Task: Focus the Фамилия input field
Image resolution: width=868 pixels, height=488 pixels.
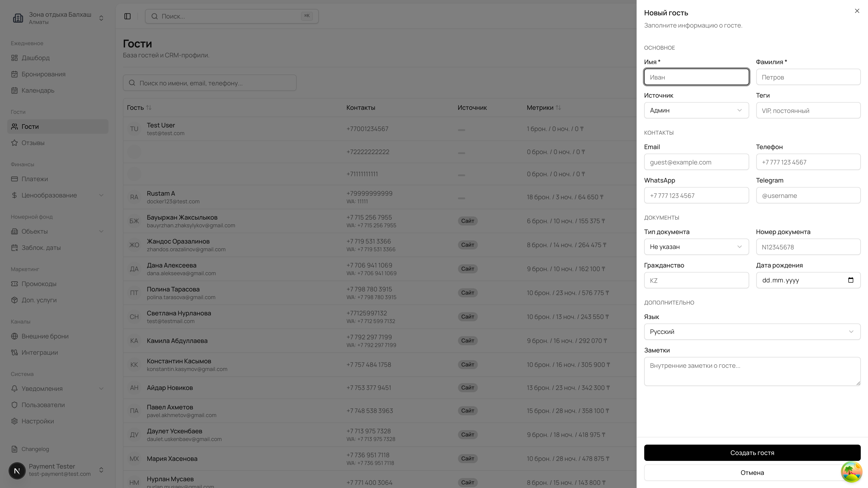Action: coord(808,77)
